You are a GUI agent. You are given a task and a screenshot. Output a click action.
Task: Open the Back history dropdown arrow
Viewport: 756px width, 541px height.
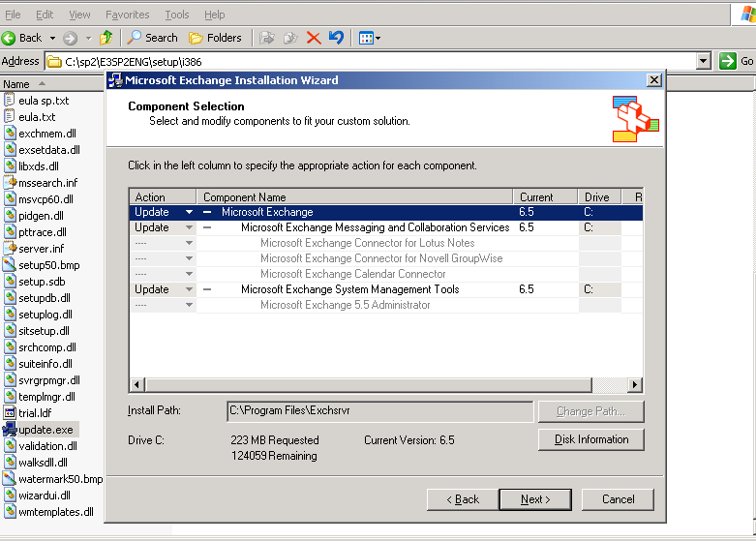[52, 38]
